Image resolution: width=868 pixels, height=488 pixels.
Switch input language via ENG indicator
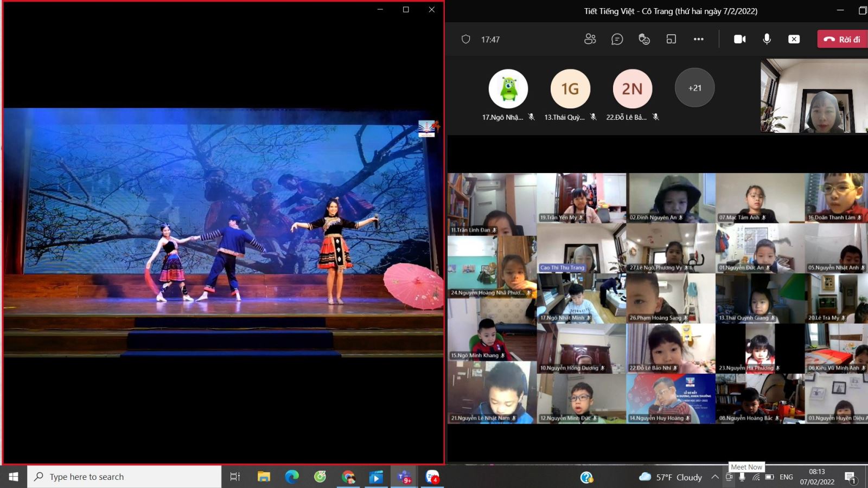point(786,477)
